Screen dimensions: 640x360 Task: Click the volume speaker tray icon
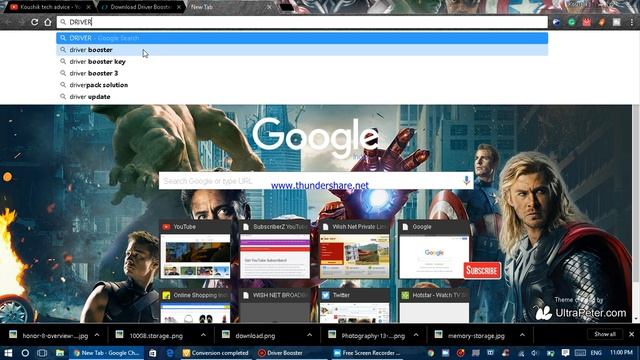click(x=535, y=353)
